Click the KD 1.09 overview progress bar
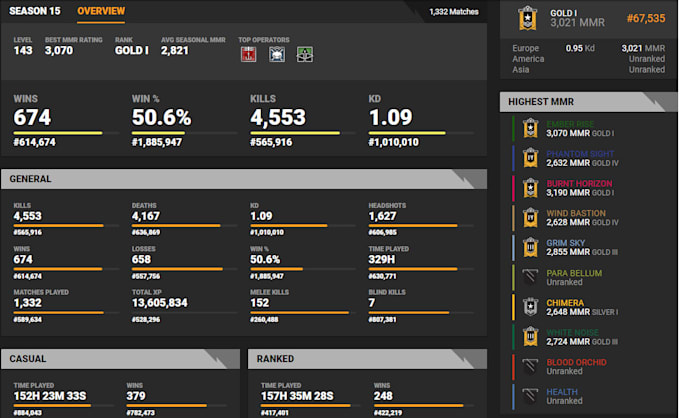 pyautogui.click(x=421, y=133)
